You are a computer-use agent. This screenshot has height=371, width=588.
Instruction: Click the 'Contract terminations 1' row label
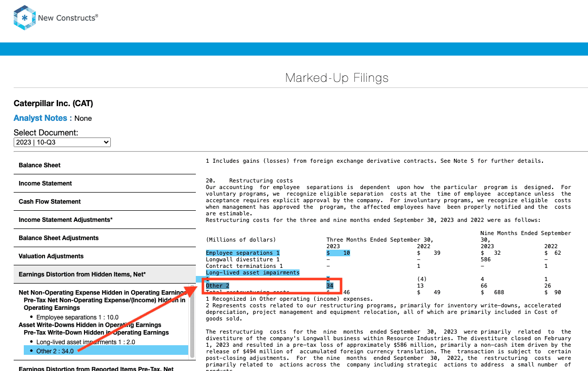tap(244, 266)
